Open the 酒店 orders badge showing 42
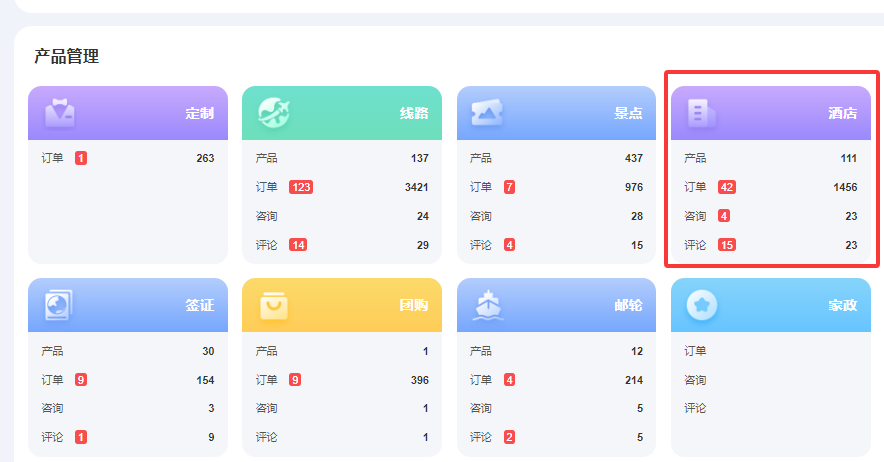The height and width of the screenshot is (462, 884). (x=726, y=187)
